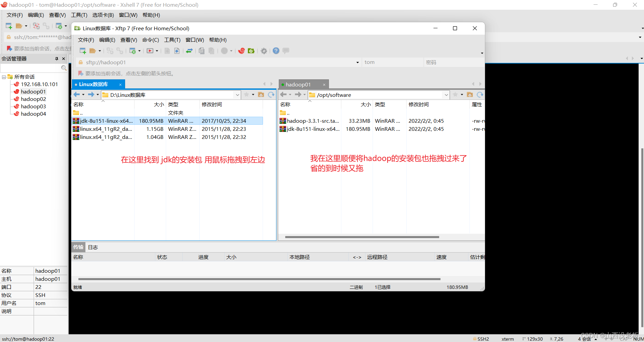Select hadoop02 session in Xshell tree
Viewport: 644px width, 342px height.
point(33,99)
